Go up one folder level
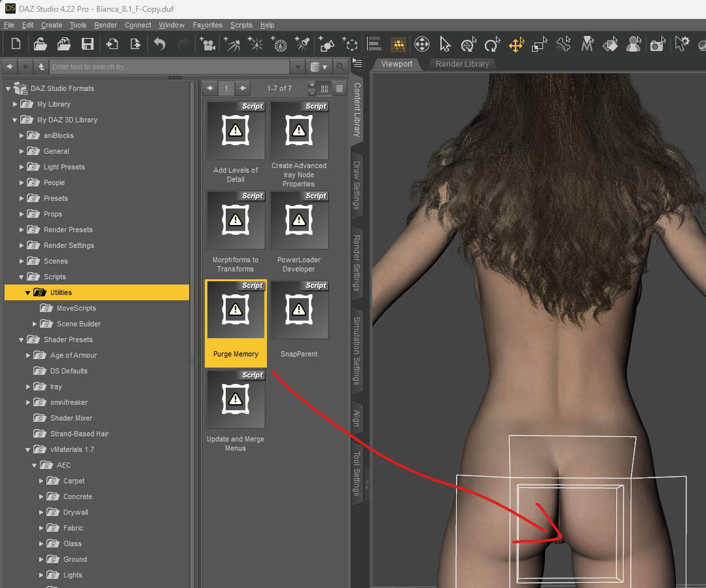The width and height of the screenshot is (706, 588). pos(41,67)
